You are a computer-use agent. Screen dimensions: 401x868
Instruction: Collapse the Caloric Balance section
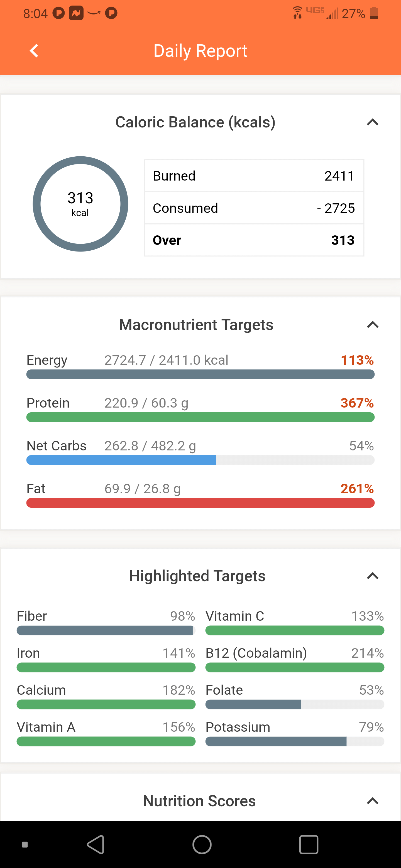(372, 122)
